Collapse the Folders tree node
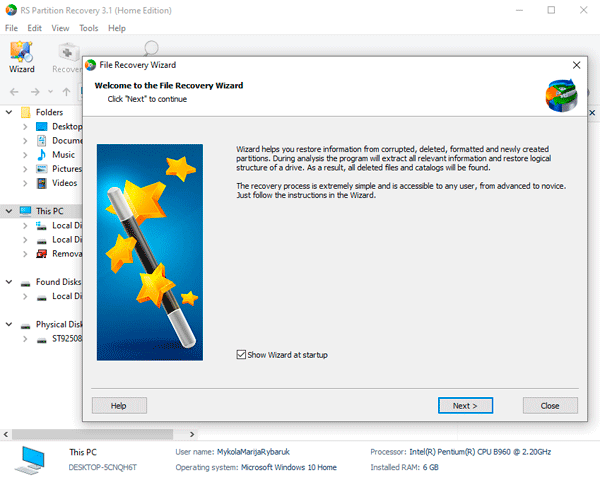 (9, 112)
